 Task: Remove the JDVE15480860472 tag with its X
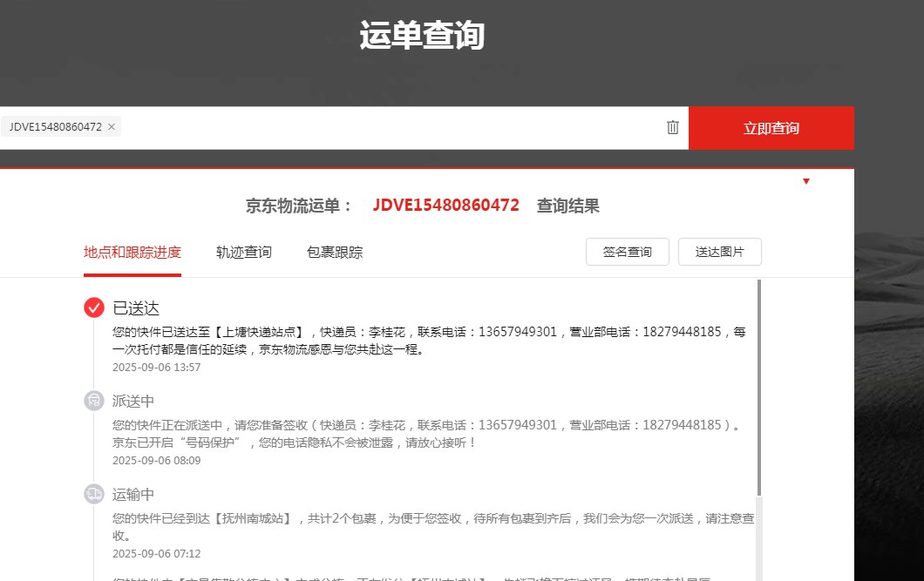tap(112, 127)
